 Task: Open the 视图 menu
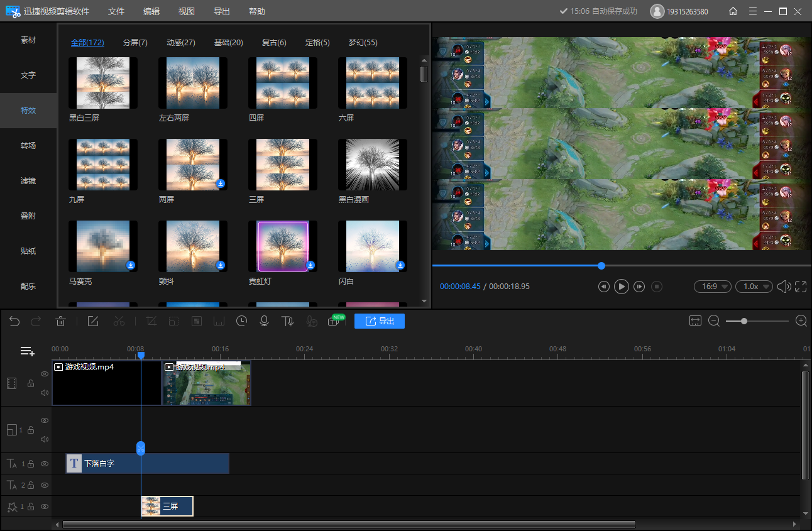point(187,11)
